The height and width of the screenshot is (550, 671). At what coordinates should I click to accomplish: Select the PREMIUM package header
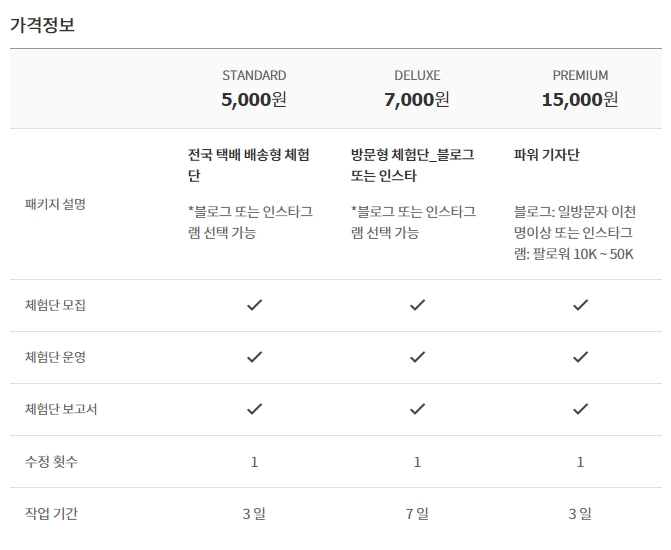tap(580, 75)
